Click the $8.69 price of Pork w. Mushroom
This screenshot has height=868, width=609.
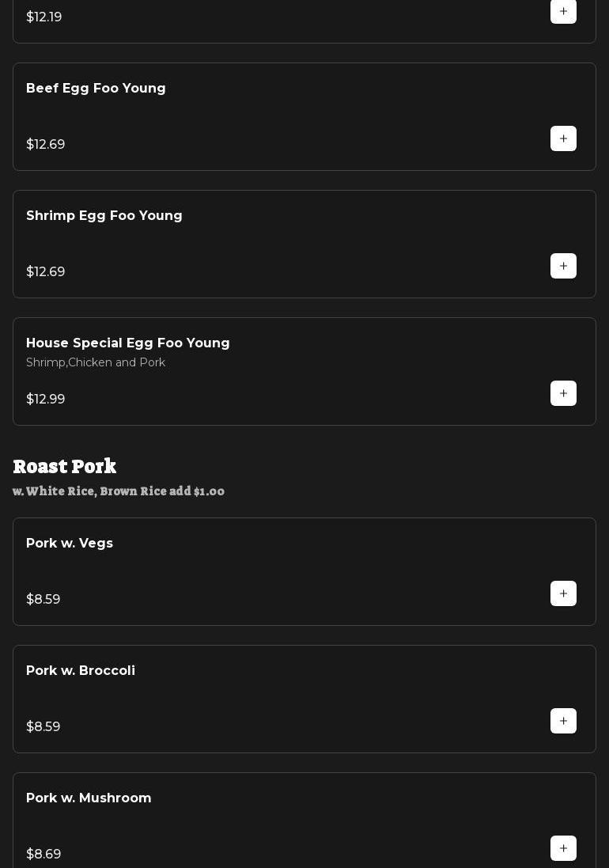click(x=43, y=855)
